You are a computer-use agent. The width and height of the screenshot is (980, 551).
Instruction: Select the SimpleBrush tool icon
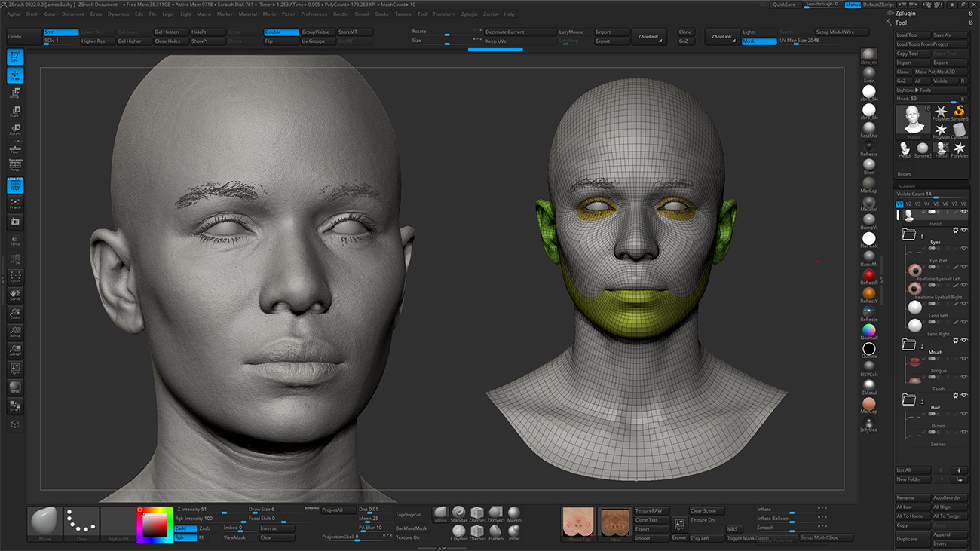pyautogui.click(x=959, y=114)
